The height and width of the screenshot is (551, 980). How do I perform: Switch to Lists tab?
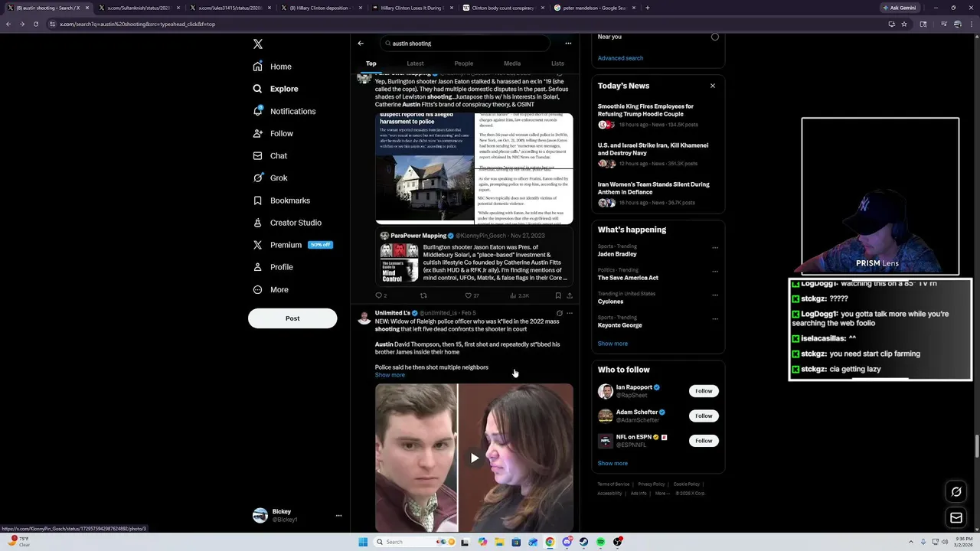(557, 64)
